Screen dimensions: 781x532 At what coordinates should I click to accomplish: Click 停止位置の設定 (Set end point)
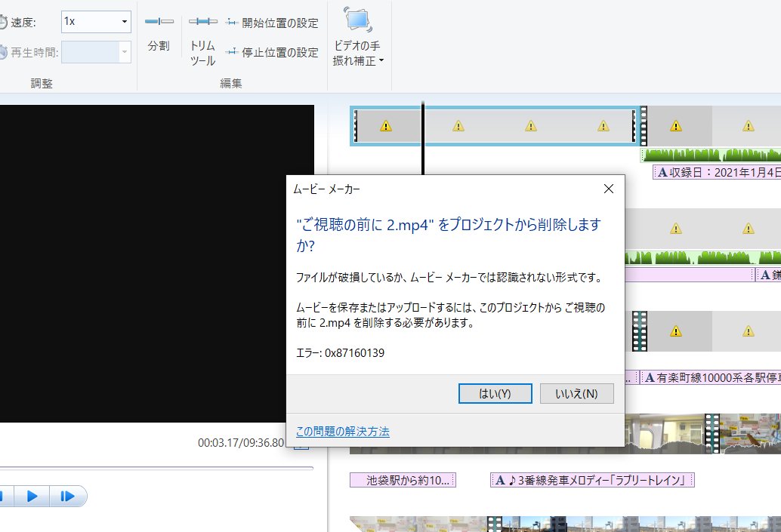(272, 52)
